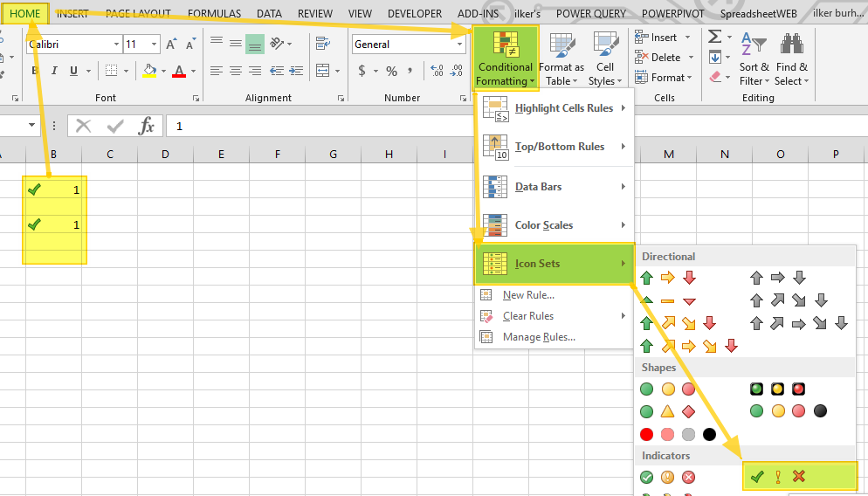
Task: Open the General number format dropdown
Action: [459, 45]
